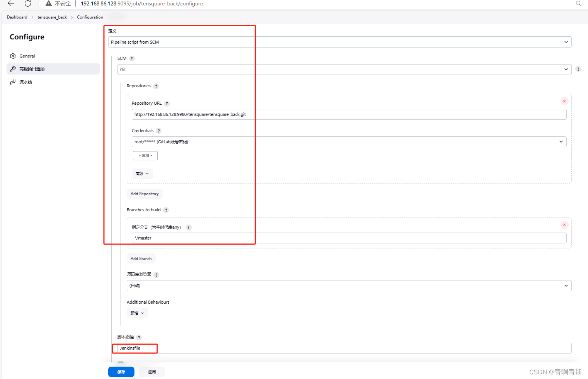Show help for 源码库浏览器
The width and height of the screenshot is (588, 379).
coord(156,275)
